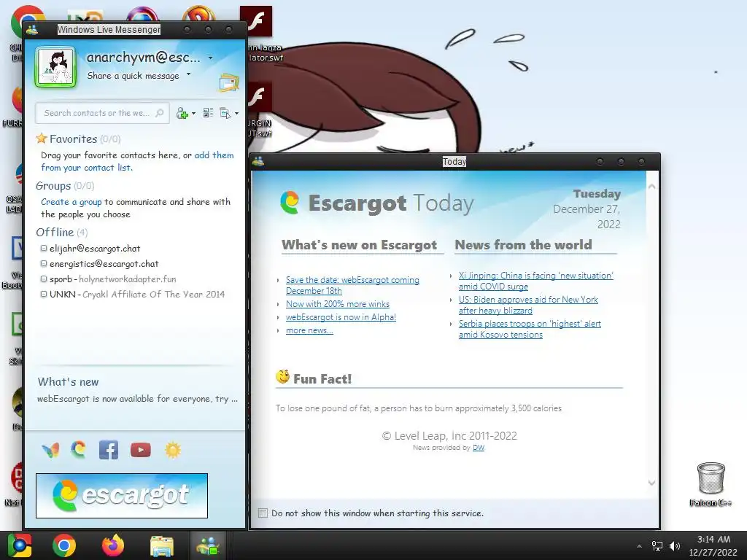Click the Messenger taskbar icon

(x=208, y=545)
